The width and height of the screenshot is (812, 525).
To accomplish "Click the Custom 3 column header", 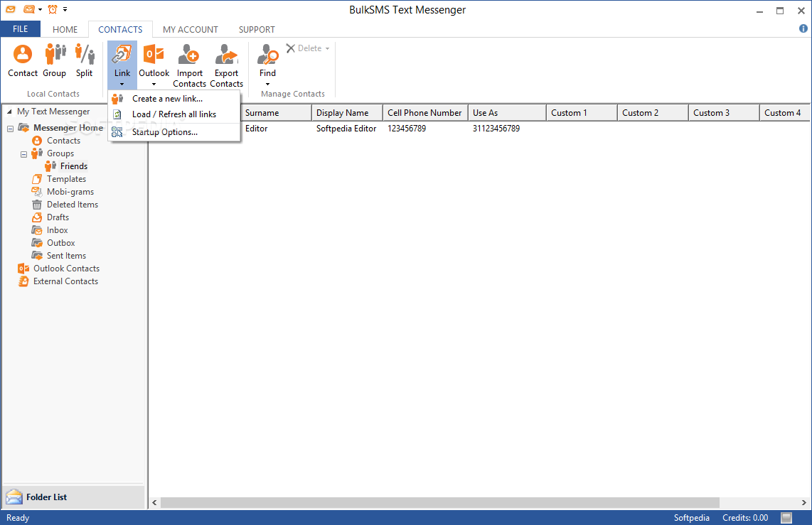I will click(x=723, y=113).
